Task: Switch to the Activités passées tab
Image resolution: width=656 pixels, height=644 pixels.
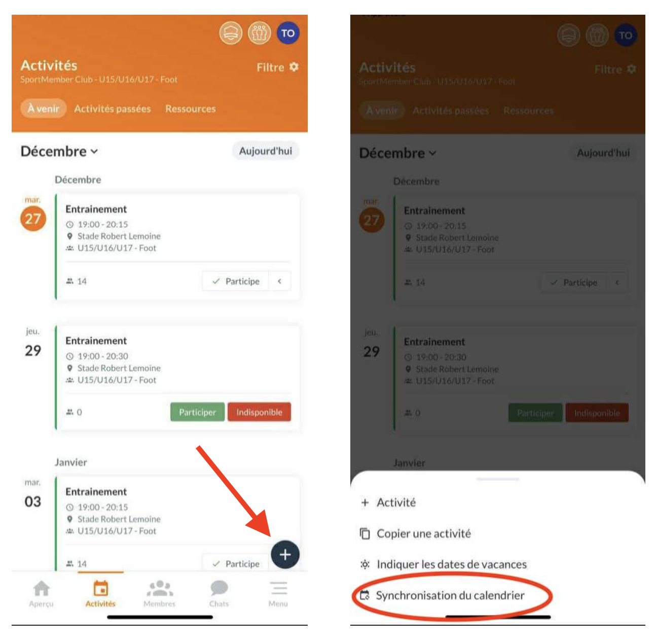Action: click(x=113, y=109)
